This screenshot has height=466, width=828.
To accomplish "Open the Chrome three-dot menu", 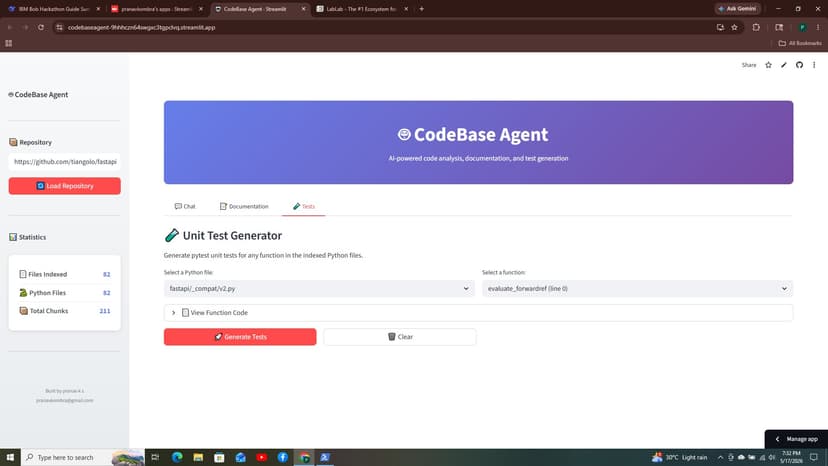I will click(817, 27).
